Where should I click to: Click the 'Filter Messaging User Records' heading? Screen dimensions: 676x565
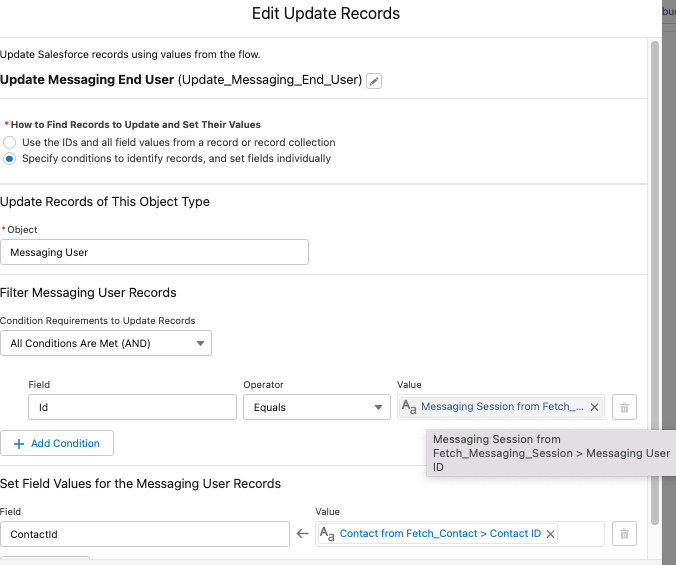[x=88, y=293]
